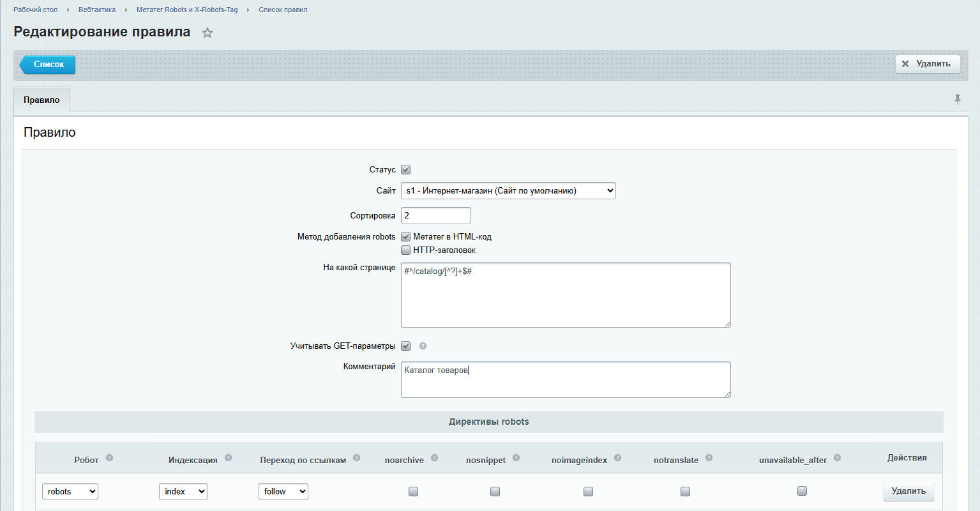This screenshot has width=980, height=511.
Task: Show help tooltip for Индексация column
Action: tap(228, 458)
